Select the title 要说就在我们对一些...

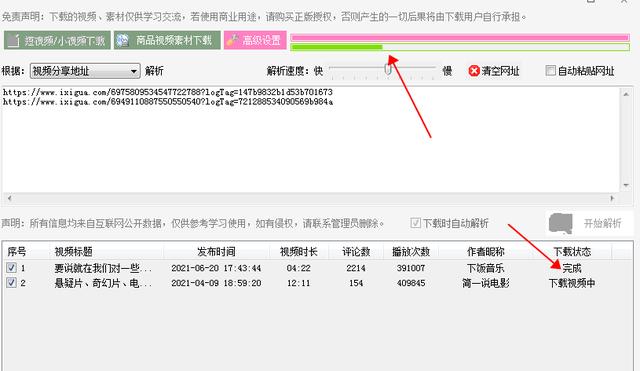coord(103,268)
